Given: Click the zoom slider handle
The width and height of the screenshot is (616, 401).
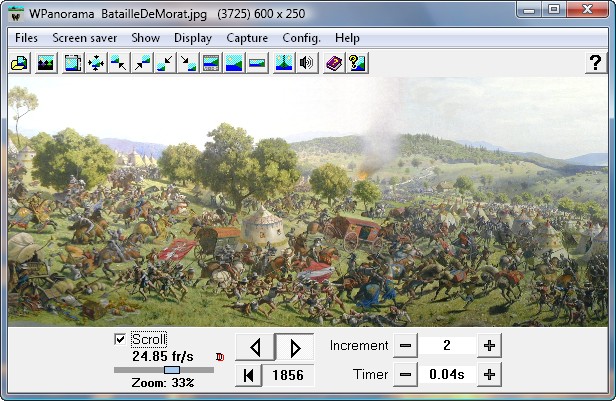Looking at the screenshot, I should [x=171, y=370].
